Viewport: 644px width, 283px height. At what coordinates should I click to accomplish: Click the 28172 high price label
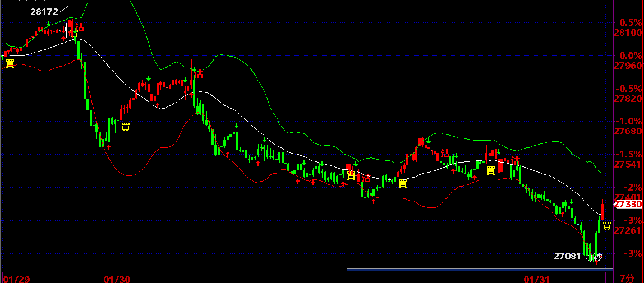coord(44,11)
